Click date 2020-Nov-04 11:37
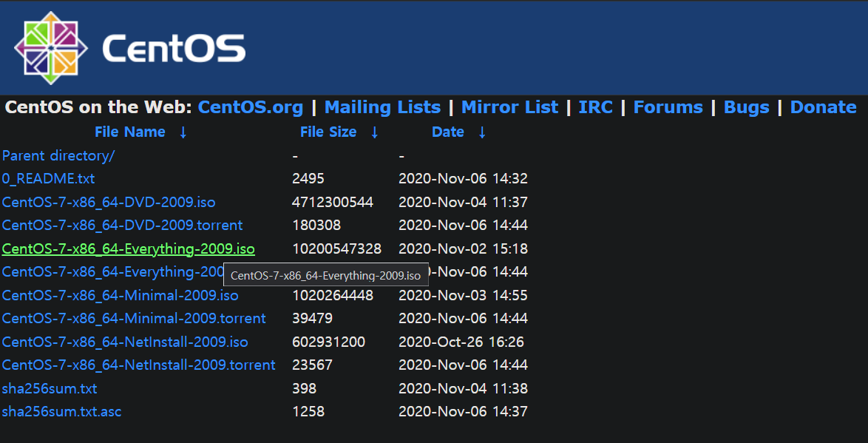The height and width of the screenshot is (443, 868). point(464,202)
